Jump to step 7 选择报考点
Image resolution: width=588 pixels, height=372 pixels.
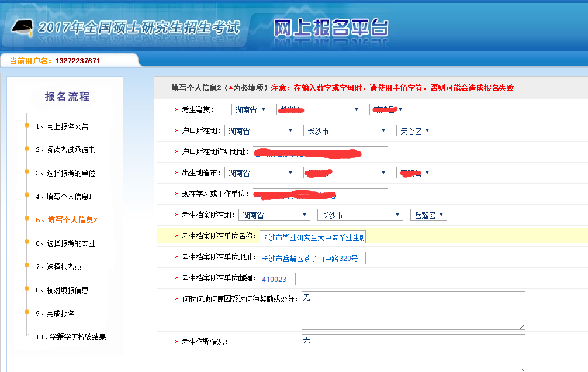click(x=58, y=267)
